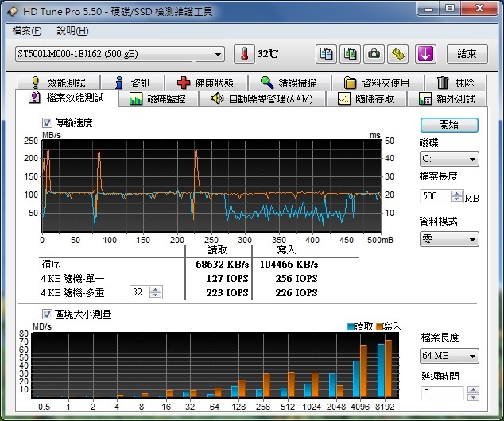This screenshot has width=504, height=421.
Task: Open the 自動噪聲管理 (AAM) tab
Action: pos(262,99)
